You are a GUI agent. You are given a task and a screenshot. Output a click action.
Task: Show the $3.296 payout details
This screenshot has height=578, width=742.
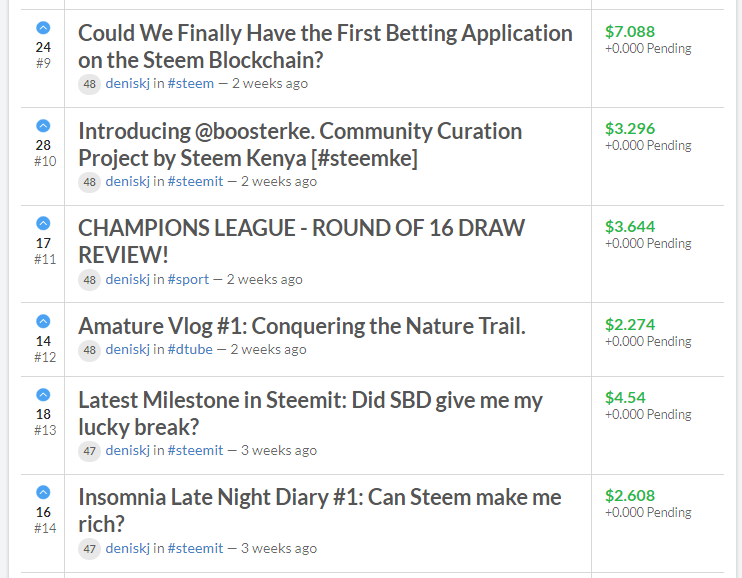click(x=630, y=129)
